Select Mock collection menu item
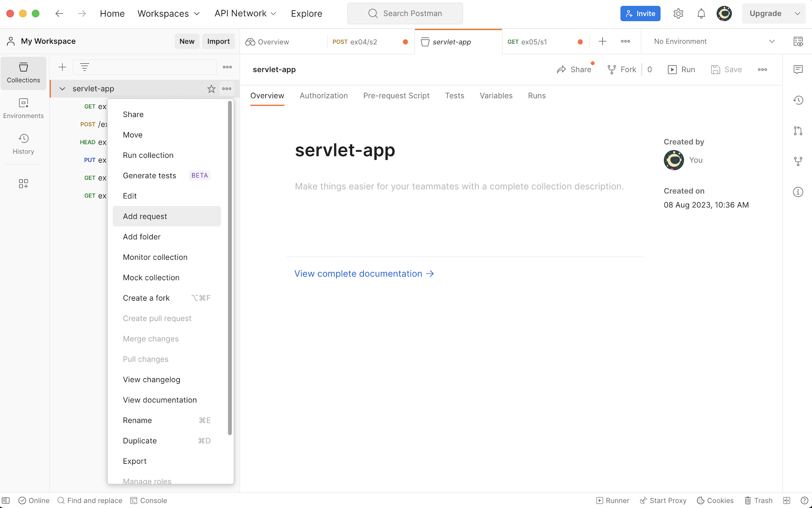The width and height of the screenshot is (812, 508). pos(167,278)
